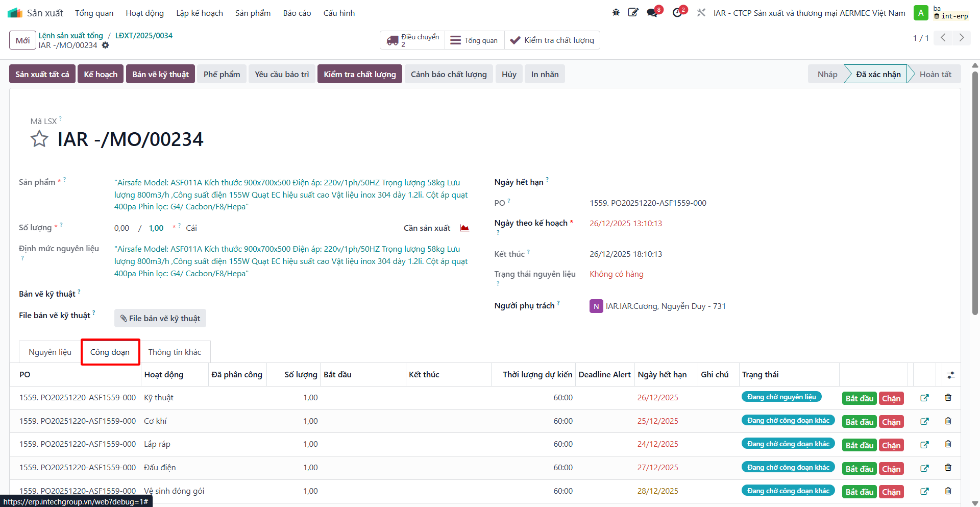The width and height of the screenshot is (980, 507).
Task: Open Lắp ráp work order external link icon
Action: pos(924,445)
